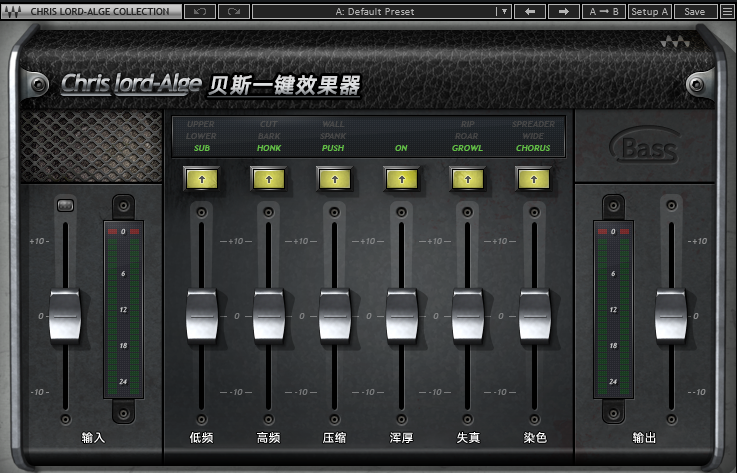Grab the 输入 input fader handle
The height and width of the screenshot is (473, 737).
click(x=65, y=315)
